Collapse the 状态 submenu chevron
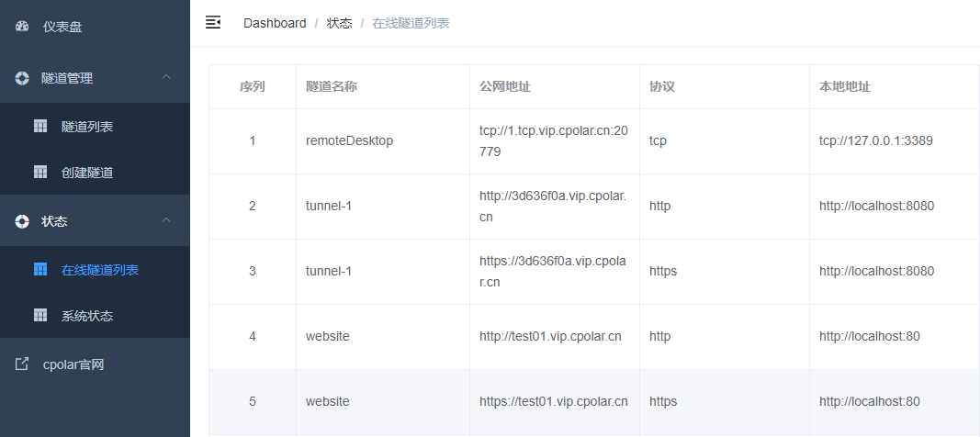 pyautogui.click(x=166, y=219)
